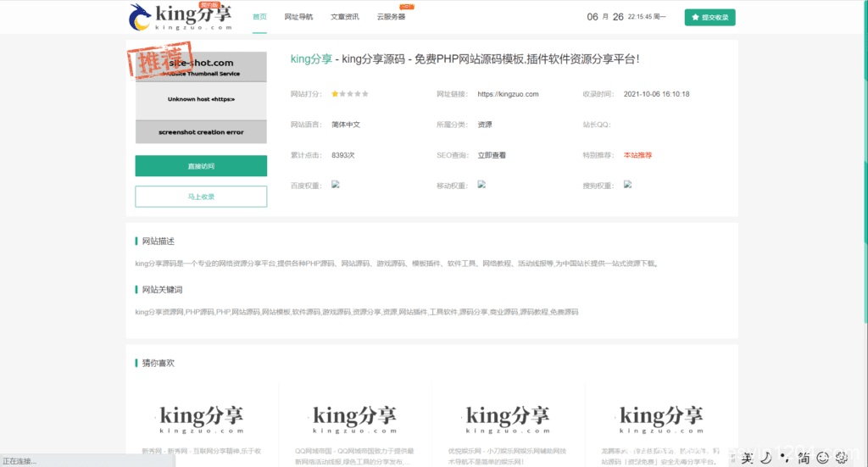Click the IME smiley emoji icon
868x467 pixels.
coord(822,458)
